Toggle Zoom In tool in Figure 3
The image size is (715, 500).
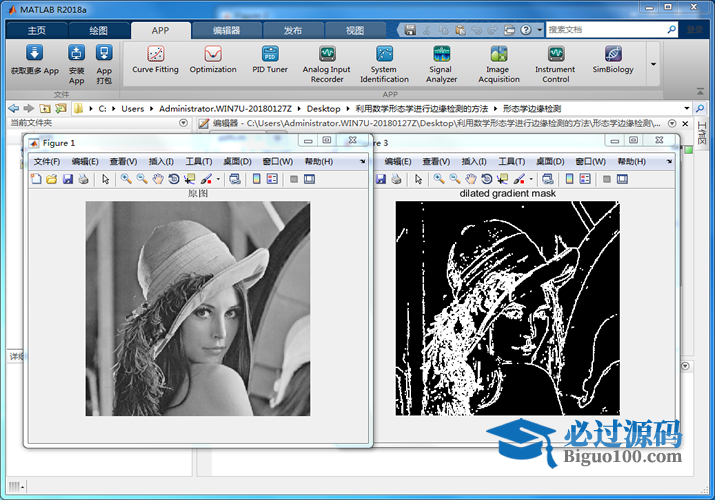click(439, 179)
